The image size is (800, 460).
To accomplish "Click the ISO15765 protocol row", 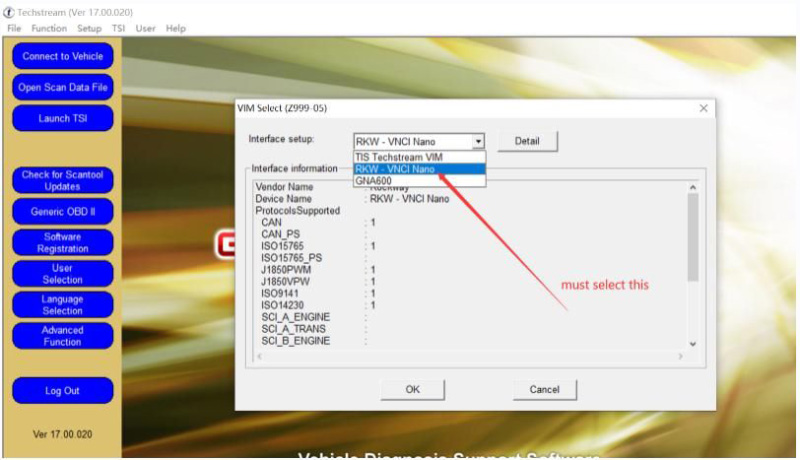I will (318, 246).
